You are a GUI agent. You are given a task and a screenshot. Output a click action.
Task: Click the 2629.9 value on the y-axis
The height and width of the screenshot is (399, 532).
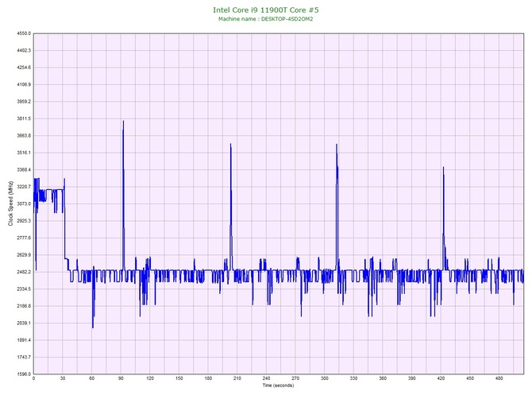coord(24,254)
